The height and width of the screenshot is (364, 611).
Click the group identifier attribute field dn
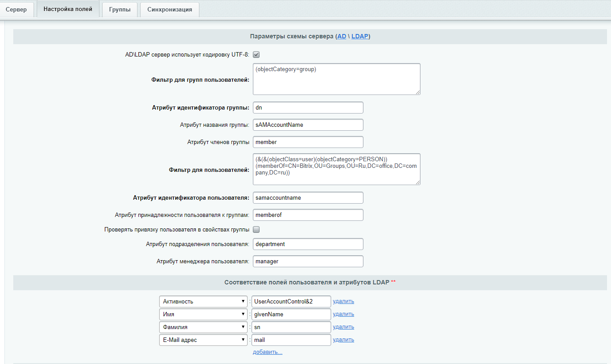click(x=308, y=108)
